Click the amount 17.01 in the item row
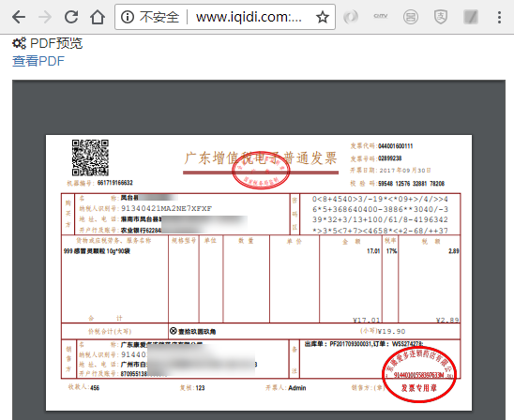The image size is (514, 420). 373,251
